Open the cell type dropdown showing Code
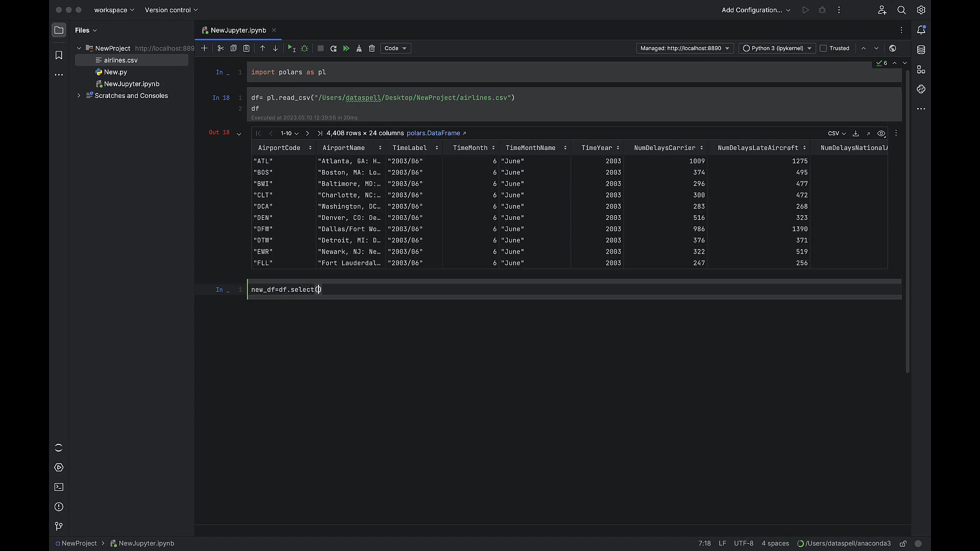This screenshot has height=551, width=980. point(395,48)
